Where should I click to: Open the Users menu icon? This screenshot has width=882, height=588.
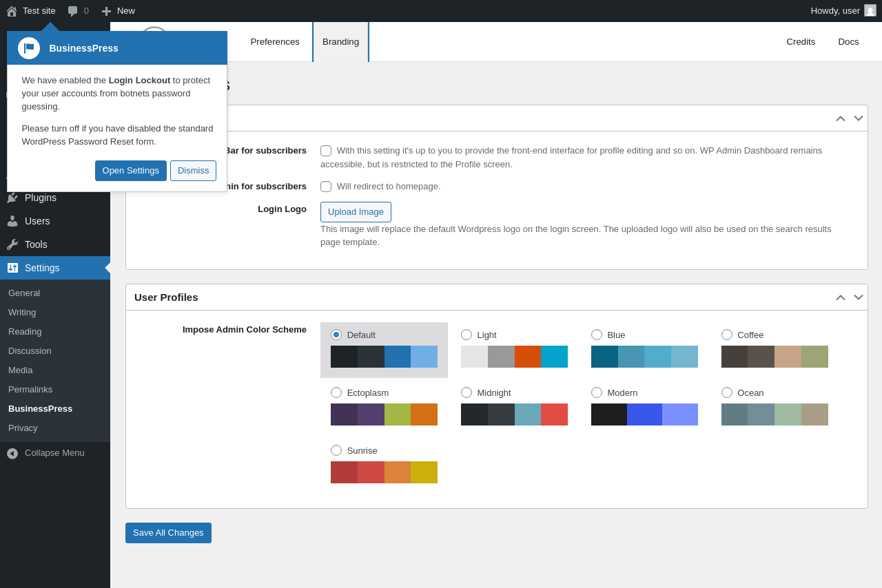[x=12, y=221]
